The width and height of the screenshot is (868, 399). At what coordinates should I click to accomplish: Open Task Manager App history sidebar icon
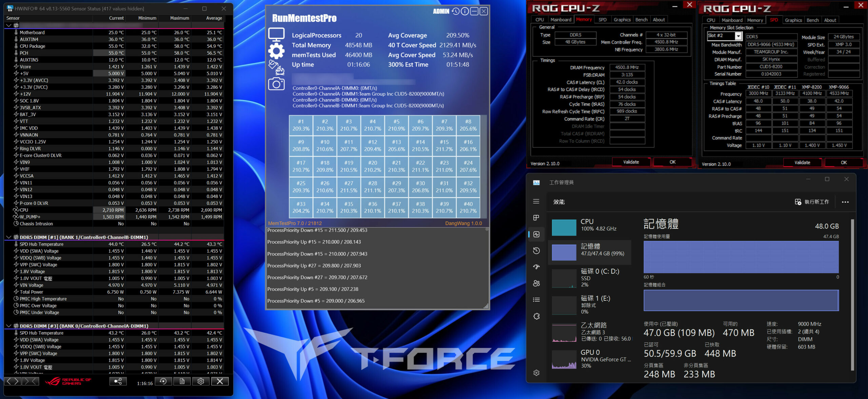[x=536, y=251]
